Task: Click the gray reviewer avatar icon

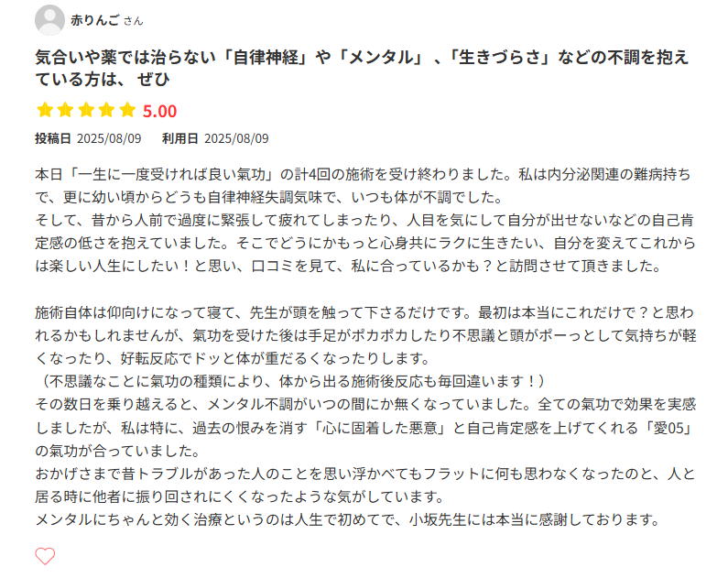Action: point(49,20)
